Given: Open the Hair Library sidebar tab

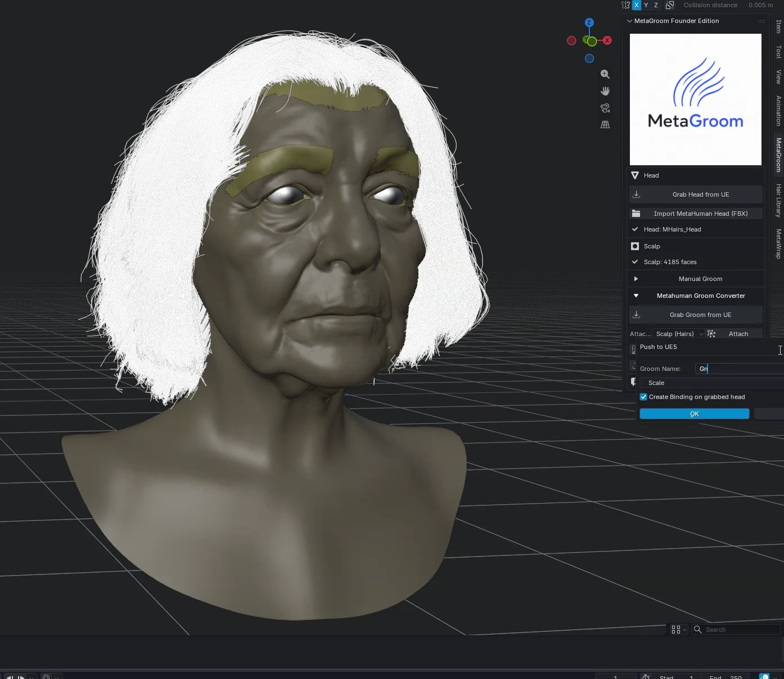Looking at the screenshot, I should tap(778, 201).
